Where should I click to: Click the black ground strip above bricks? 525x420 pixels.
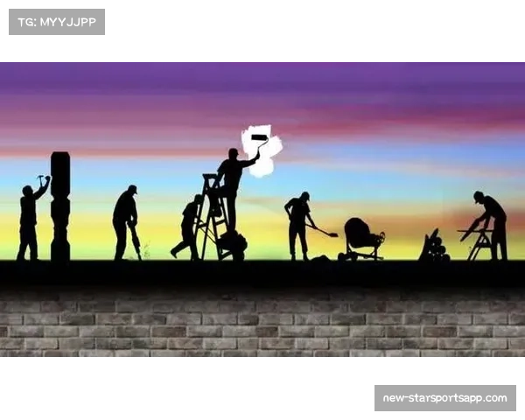[262, 273]
